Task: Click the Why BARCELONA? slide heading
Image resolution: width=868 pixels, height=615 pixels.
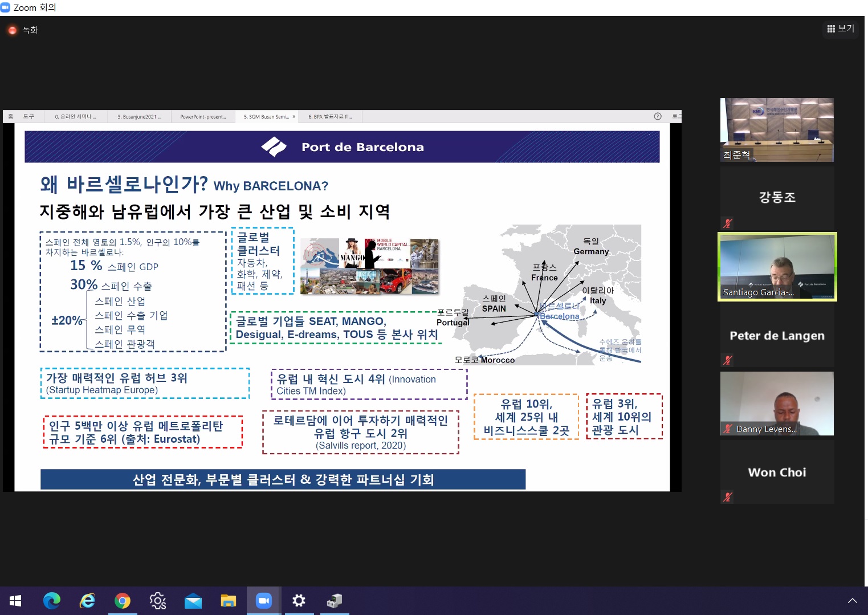Action: coord(271,186)
